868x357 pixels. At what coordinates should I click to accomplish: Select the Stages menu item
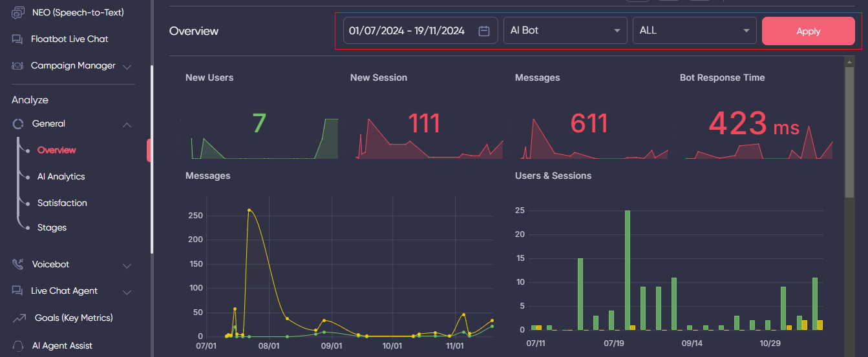52,227
